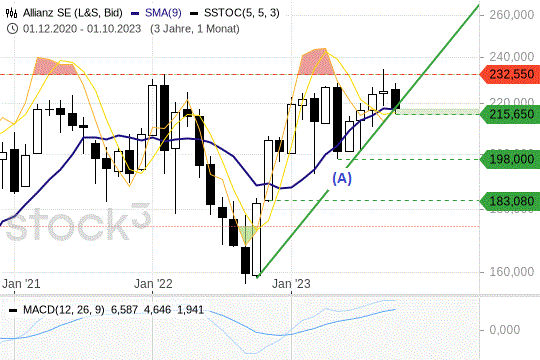Click the MACD value 1,941
Image resolution: width=540 pixels, height=360 pixels.
(x=190, y=310)
